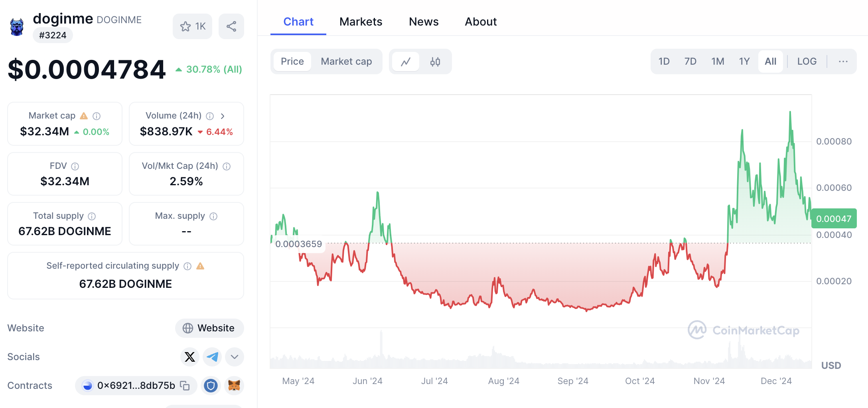Click the $0.0004784 price text
868x408 pixels.
[87, 69]
